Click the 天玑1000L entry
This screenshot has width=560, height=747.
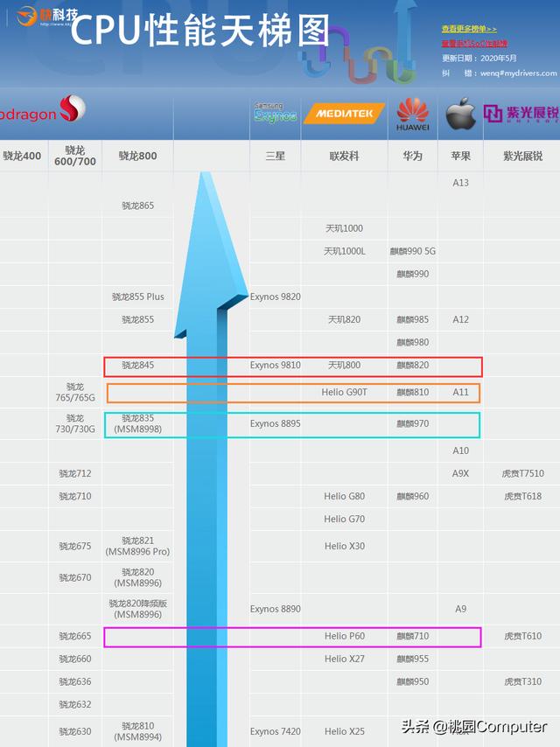click(345, 251)
